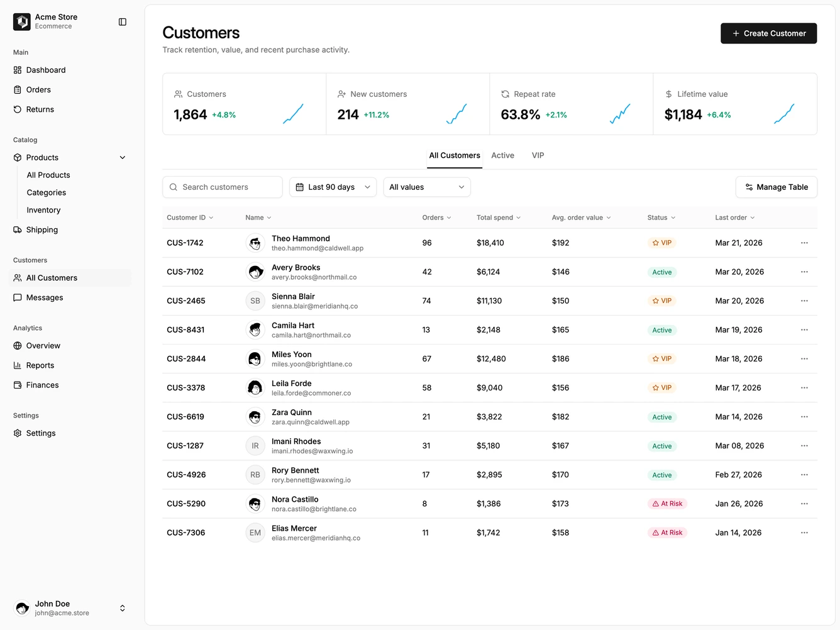Click customer ID CUS-7306
The height and width of the screenshot is (630, 840).
[186, 533]
